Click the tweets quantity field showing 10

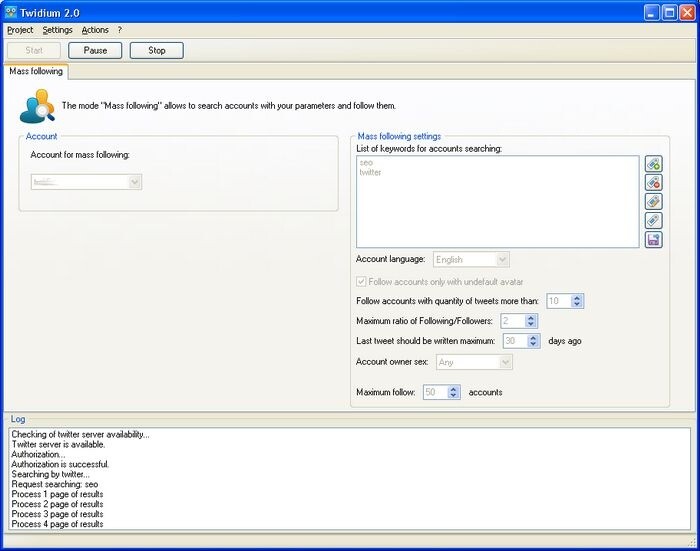tap(559, 301)
